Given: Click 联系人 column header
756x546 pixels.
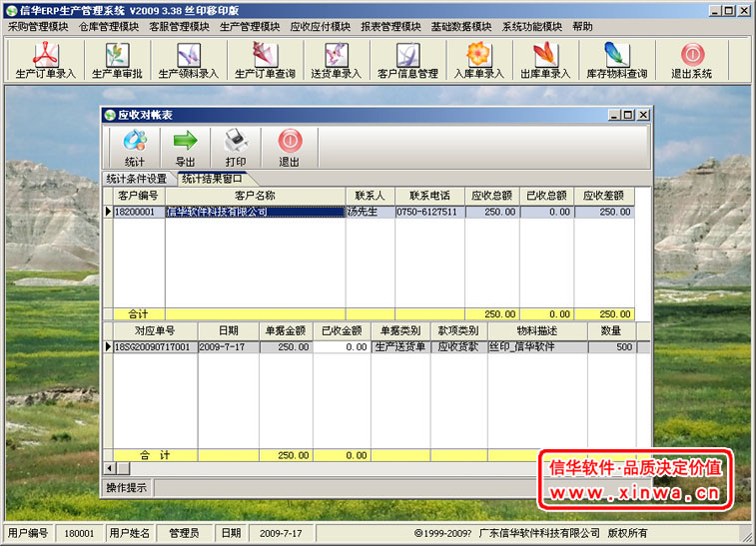Looking at the screenshot, I should pyautogui.click(x=370, y=196).
